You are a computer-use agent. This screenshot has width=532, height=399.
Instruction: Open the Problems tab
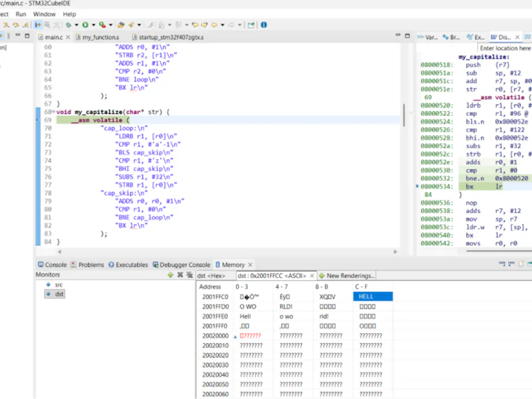click(87, 265)
